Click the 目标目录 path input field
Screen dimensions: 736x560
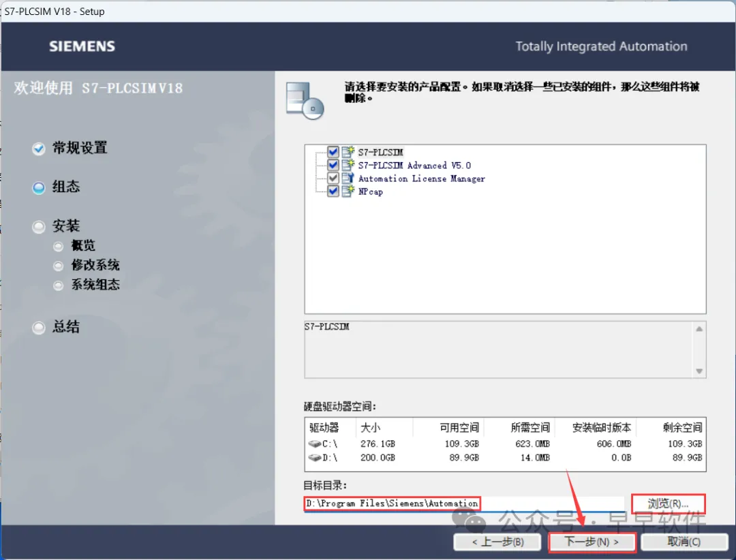(x=464, y=503)
